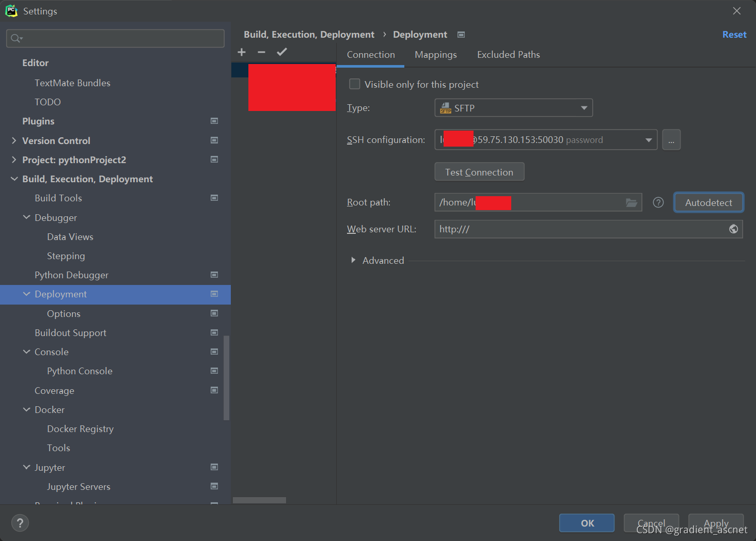Enable Visible only for this project checkbox
Image resolution: width=756 pixels, height=541 pixels.
click(x=355, y=84)
